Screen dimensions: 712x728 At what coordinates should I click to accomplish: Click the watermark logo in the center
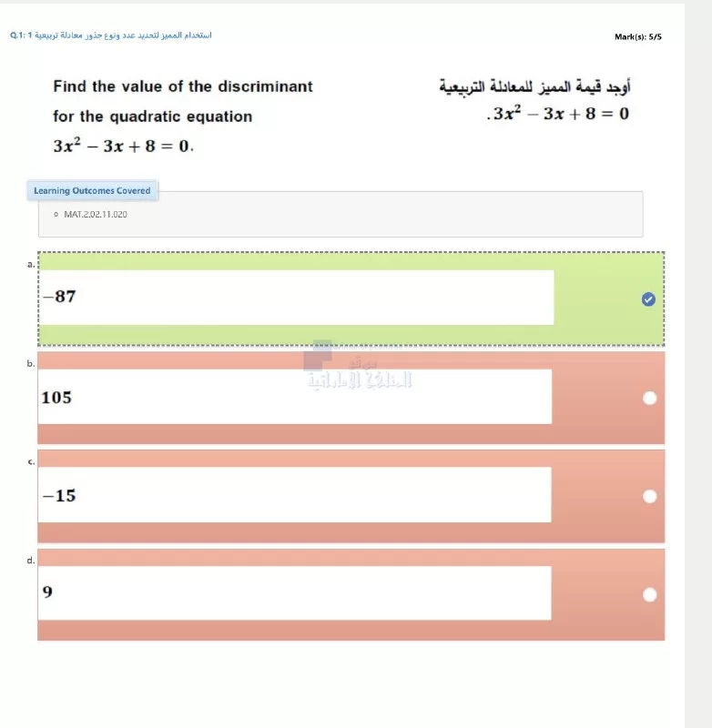360,367
